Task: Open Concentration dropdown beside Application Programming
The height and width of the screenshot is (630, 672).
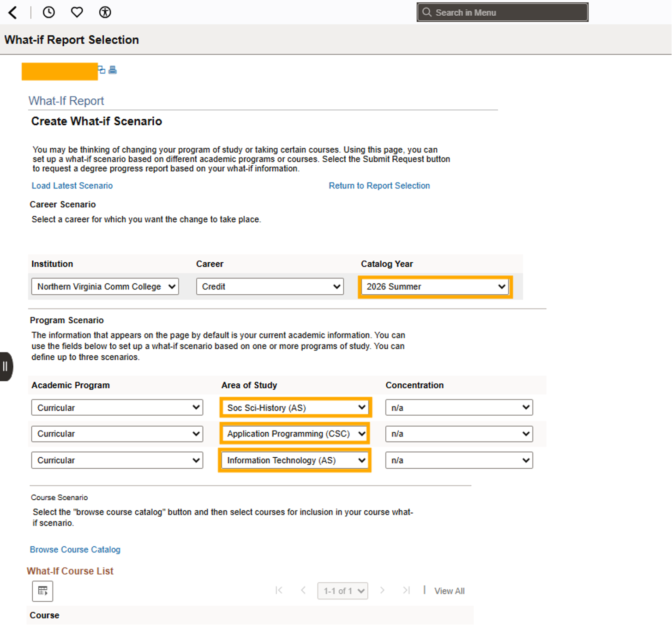Action: coord(459,434)
